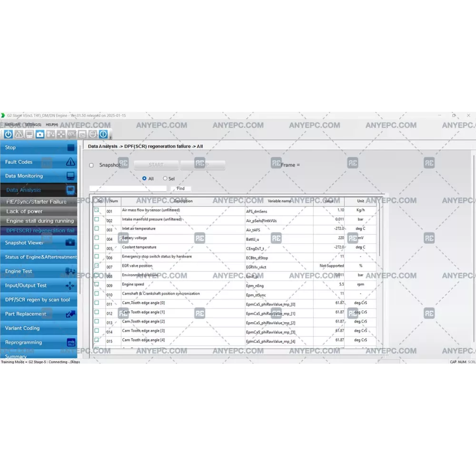Open Snapshot Viewer in the sidebar
The image size is (476, 476).
(39, 243)
